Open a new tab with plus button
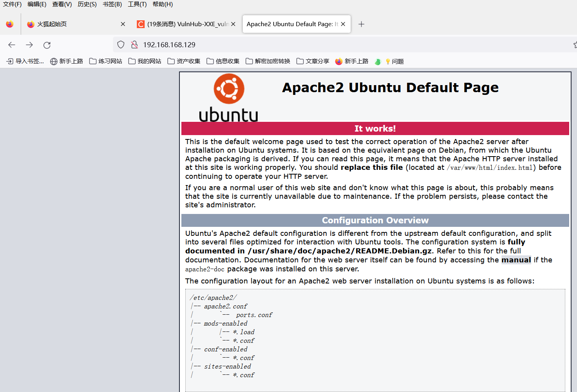 click(362, 24)
